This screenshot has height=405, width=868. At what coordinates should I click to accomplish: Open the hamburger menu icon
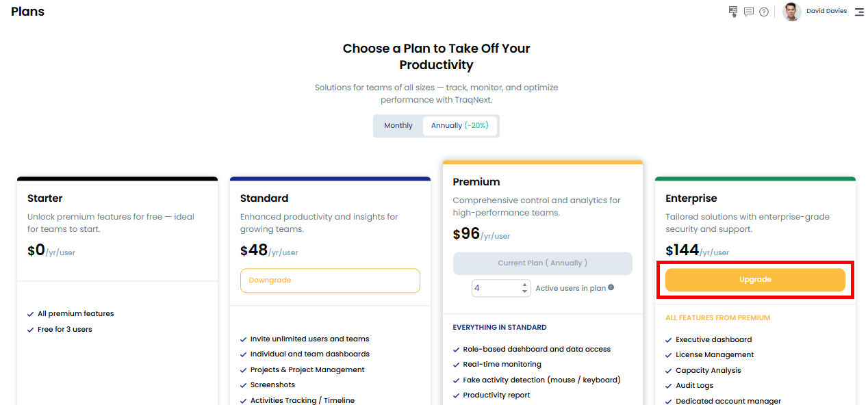tap(859, 12)
